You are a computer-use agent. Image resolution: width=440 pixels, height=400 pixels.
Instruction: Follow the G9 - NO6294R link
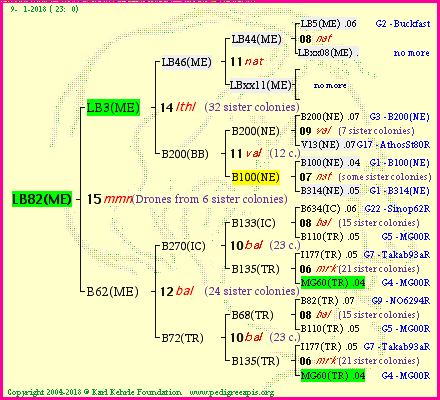point(401,301)
